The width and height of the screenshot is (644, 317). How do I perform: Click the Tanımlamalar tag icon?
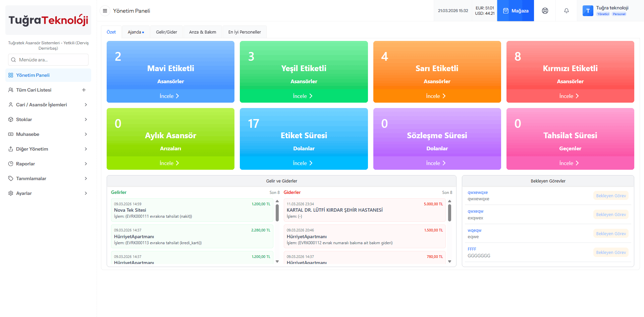coord(11,178)
